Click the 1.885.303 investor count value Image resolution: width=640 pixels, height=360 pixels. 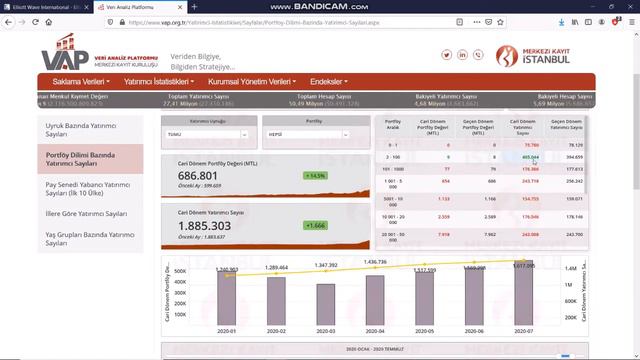(x=204, y=226)
